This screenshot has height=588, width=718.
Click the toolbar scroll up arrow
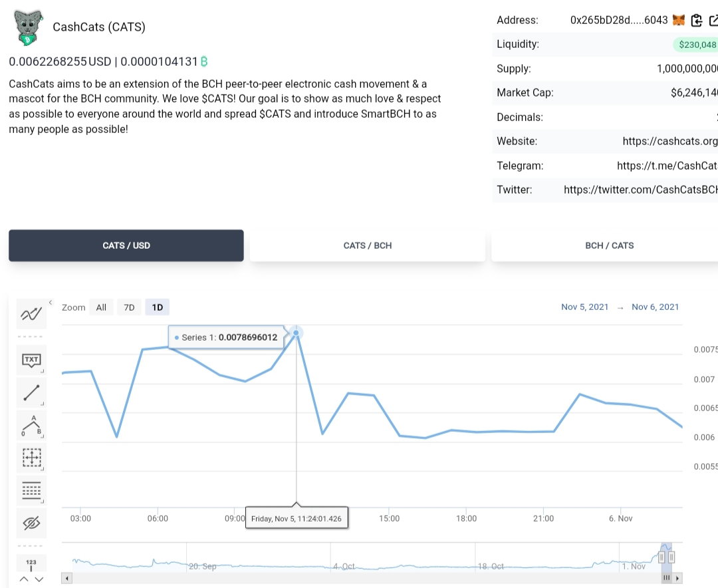24,579
